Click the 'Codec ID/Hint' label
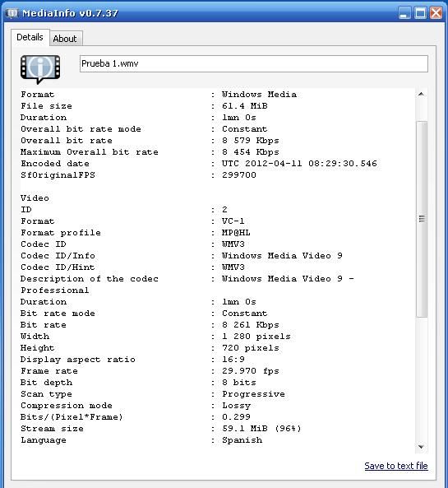The image size is (448, 488). pyautogui.click(x=58, y=267)
